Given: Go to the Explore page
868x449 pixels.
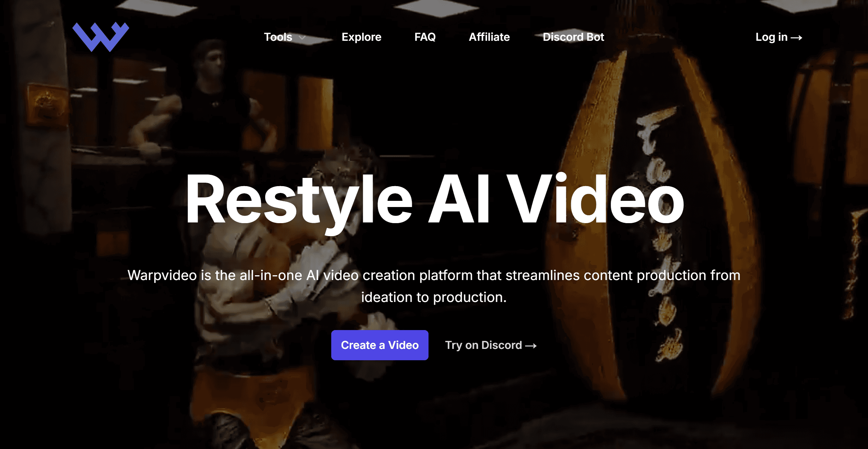Looking at the screenshot, I should (361, 37).
